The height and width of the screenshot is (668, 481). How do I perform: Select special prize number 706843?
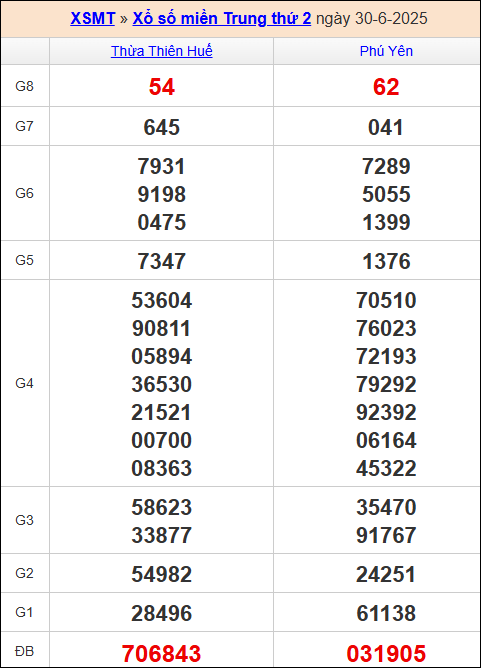[x=161, y=654]
